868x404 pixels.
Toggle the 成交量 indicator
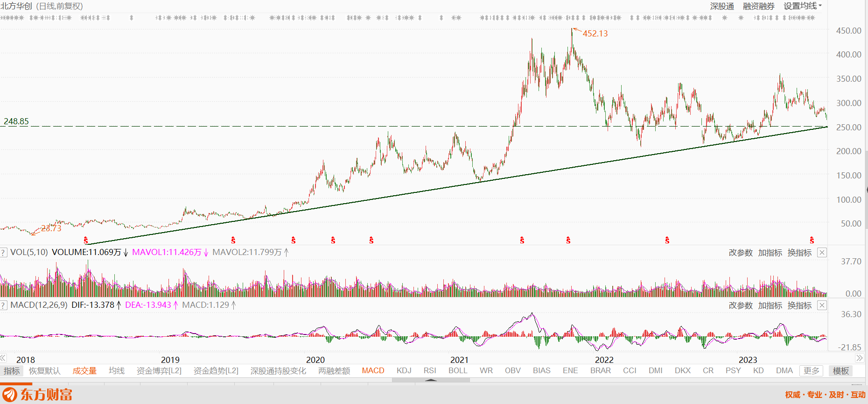pos(84,371)
